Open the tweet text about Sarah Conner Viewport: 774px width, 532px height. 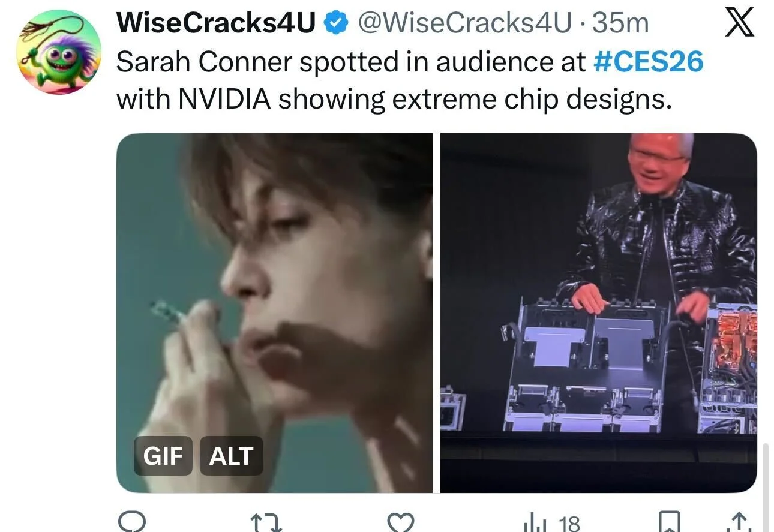click(x=409, y=80)
